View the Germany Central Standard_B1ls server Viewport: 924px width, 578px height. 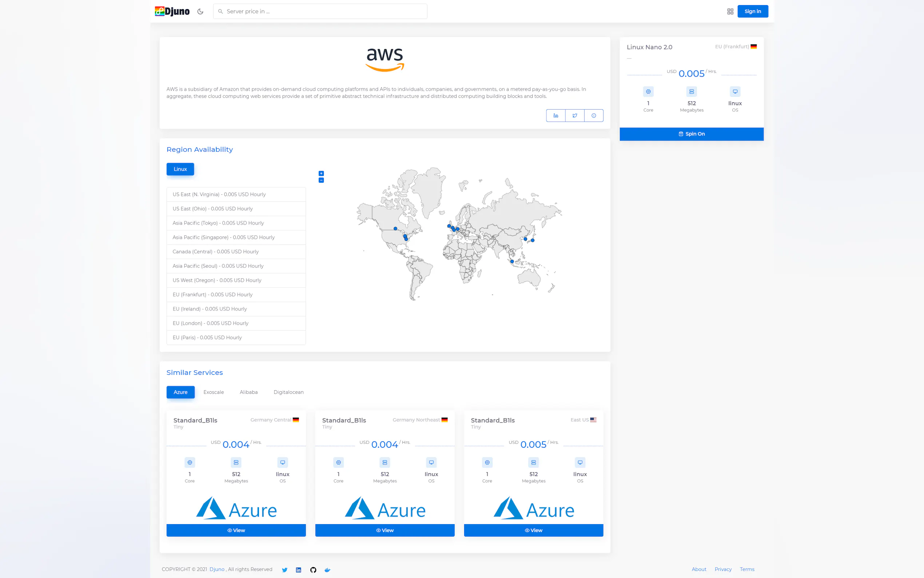[236, 530]
